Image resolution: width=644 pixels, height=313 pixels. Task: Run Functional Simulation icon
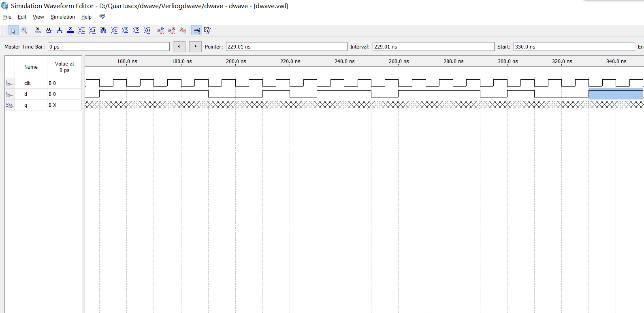click(x=161, y=30)
